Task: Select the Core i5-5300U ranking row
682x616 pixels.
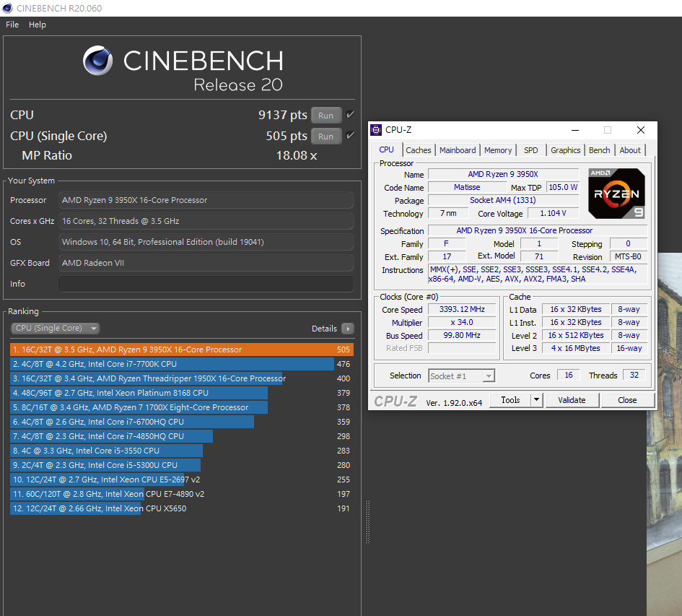Action: click(182, 465)
